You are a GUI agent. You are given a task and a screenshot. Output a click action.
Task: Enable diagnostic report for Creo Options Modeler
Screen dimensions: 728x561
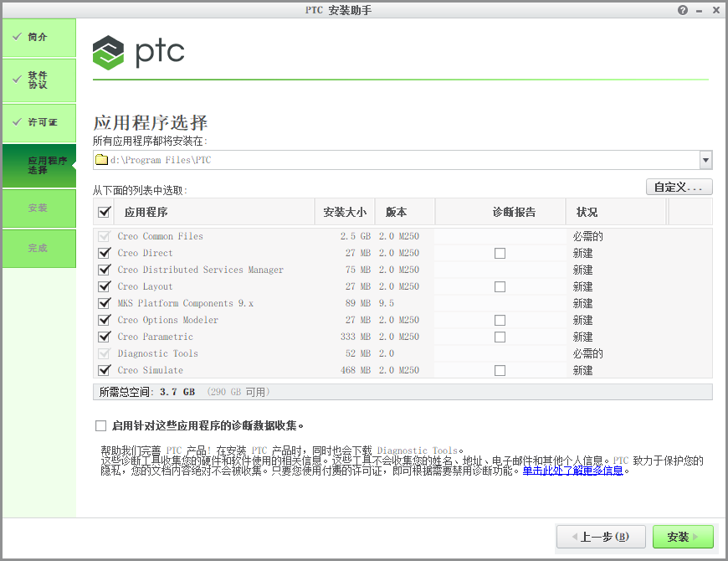(x=500, y=320)
